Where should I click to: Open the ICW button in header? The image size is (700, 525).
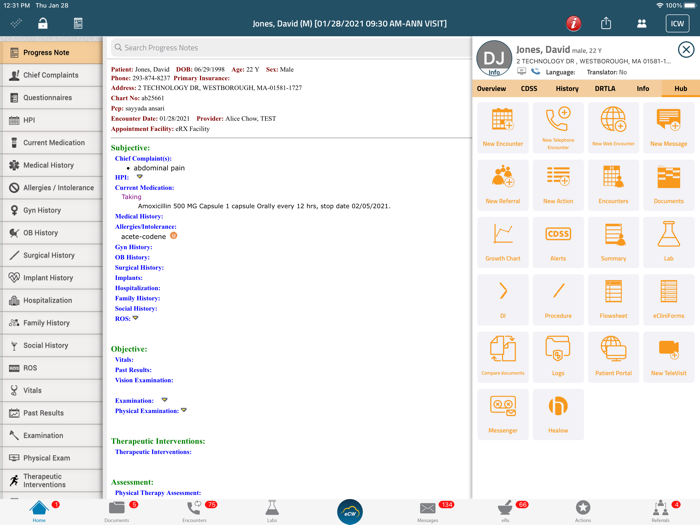(x=677, y=23)
